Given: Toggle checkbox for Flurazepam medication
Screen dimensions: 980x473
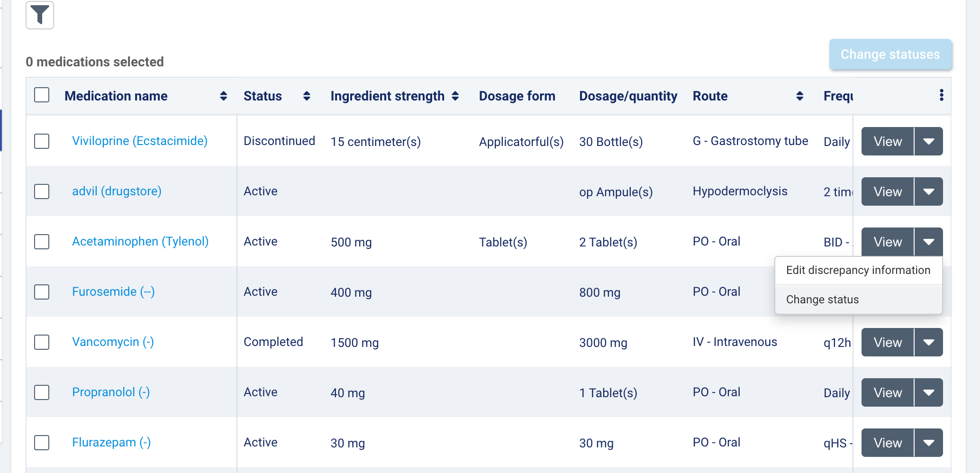Looking at the screenshot, I should 42,443.
